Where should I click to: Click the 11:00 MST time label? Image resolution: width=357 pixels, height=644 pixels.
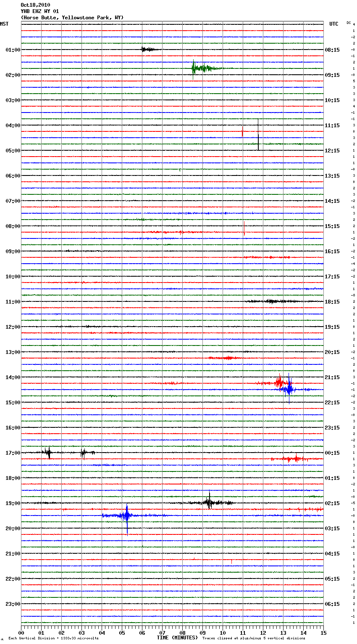[x=13, y=302]
